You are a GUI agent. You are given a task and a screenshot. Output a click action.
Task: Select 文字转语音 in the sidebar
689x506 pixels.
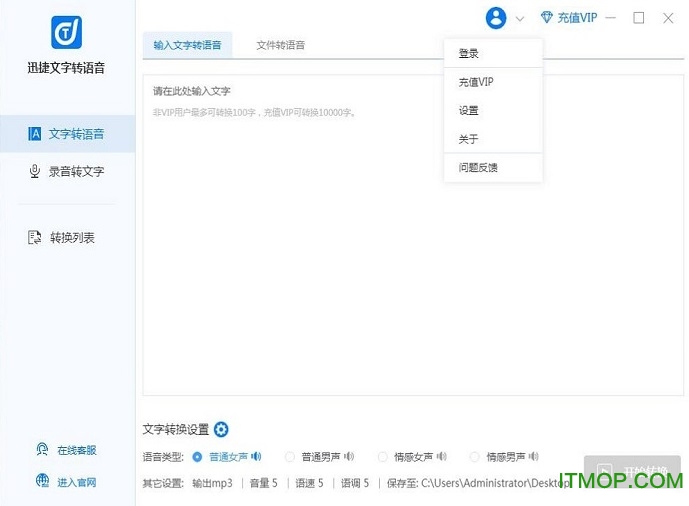[x=68, y=134]
